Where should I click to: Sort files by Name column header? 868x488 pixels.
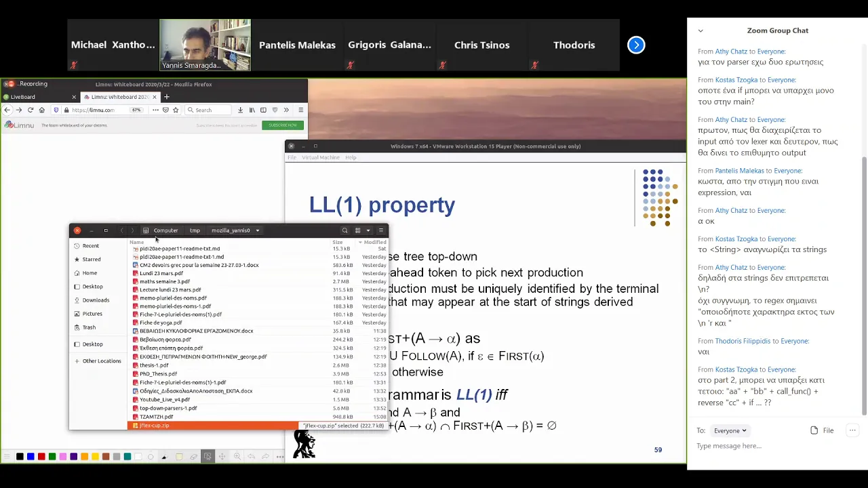coord(137,242)
